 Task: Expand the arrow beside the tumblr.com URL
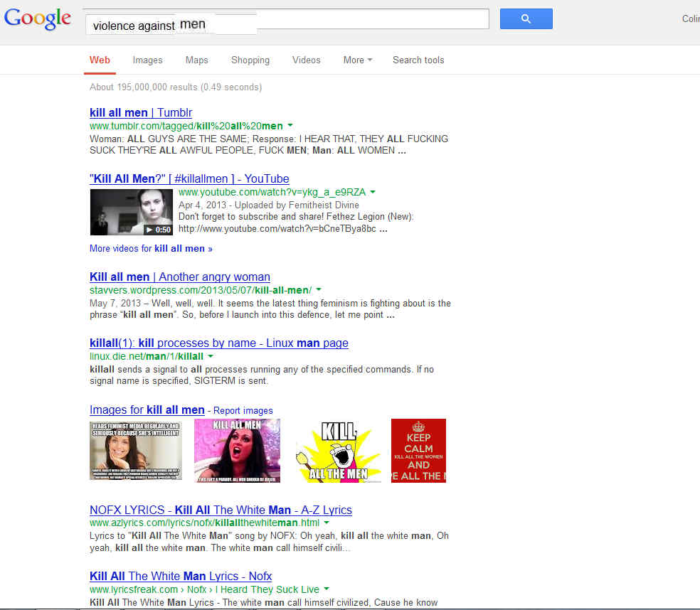tap(290, 125)
